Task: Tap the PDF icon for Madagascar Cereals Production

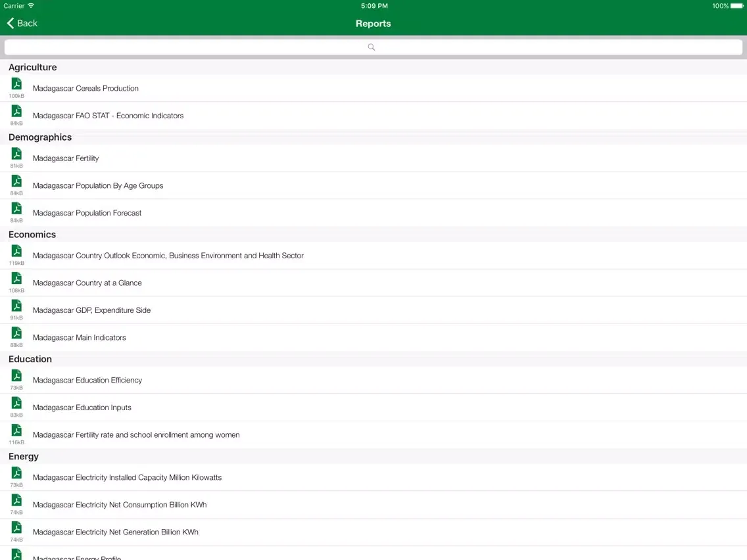Action: pyautogui.click(x=16, y=84)
